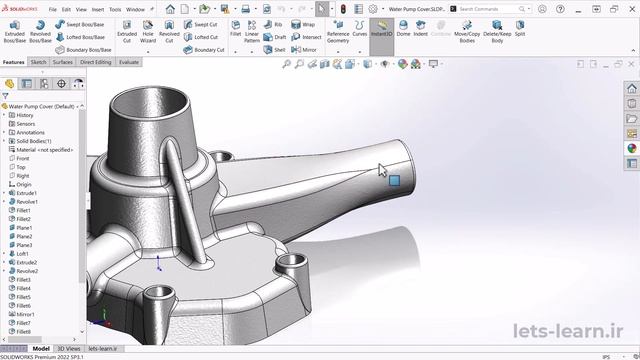
Task: Expand the Annotations tree node
Action: pyautogui.click(x=4, y=132)
